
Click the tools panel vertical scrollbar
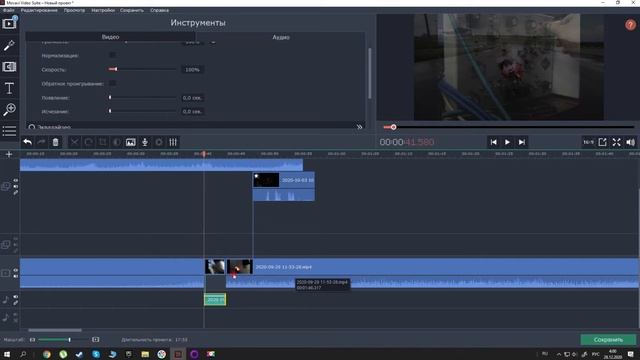[x=370, y=73]
